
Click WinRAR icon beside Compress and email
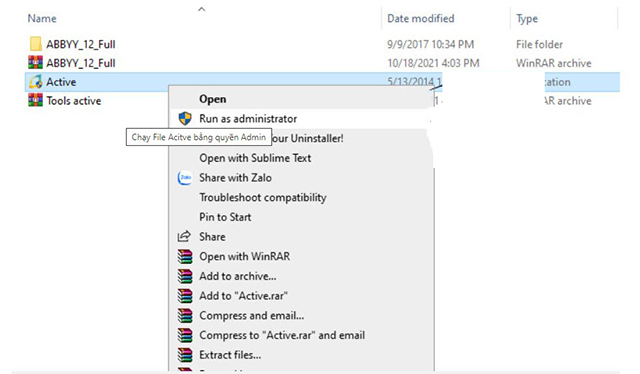click(185, 315)
